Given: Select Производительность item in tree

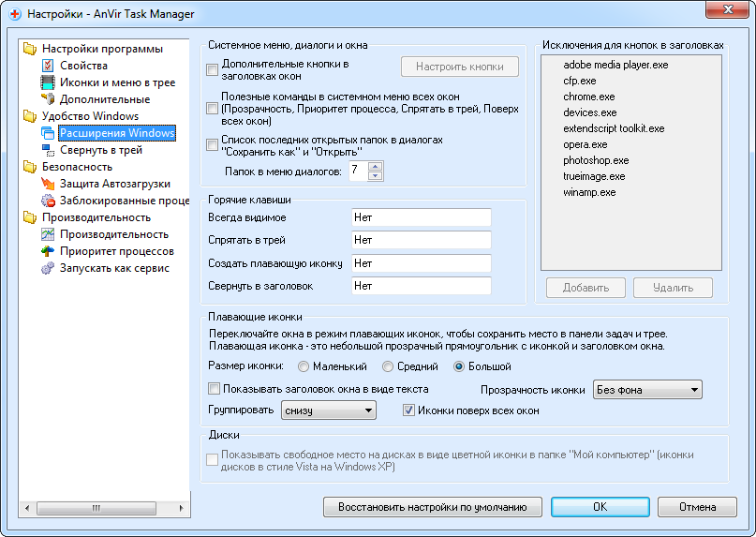Looking at the screenshot, I should [x=113, y=234].
